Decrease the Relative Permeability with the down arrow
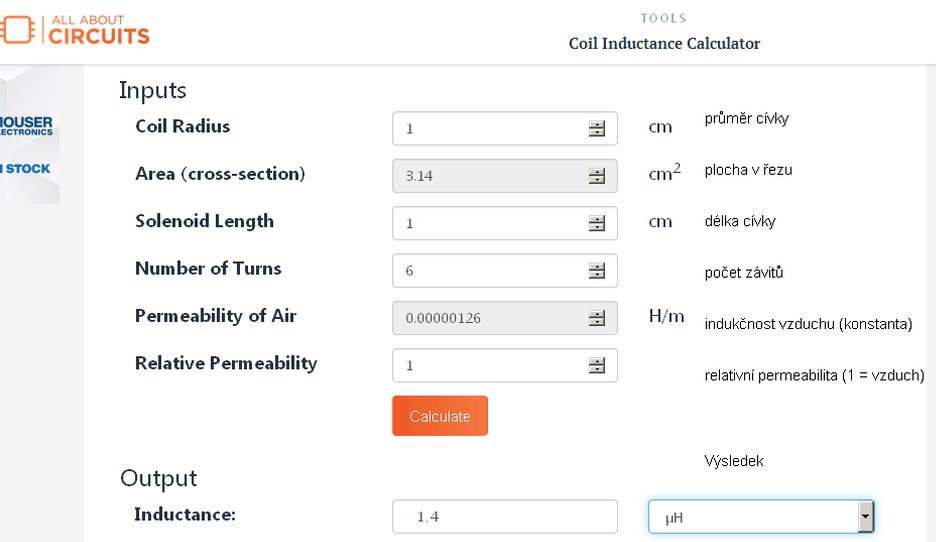The height and width of the screenshot is (542, 936). point(596,369)
